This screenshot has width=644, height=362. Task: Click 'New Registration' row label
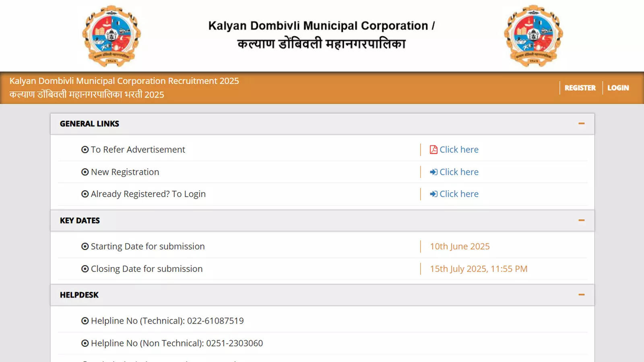click(125, 172)
